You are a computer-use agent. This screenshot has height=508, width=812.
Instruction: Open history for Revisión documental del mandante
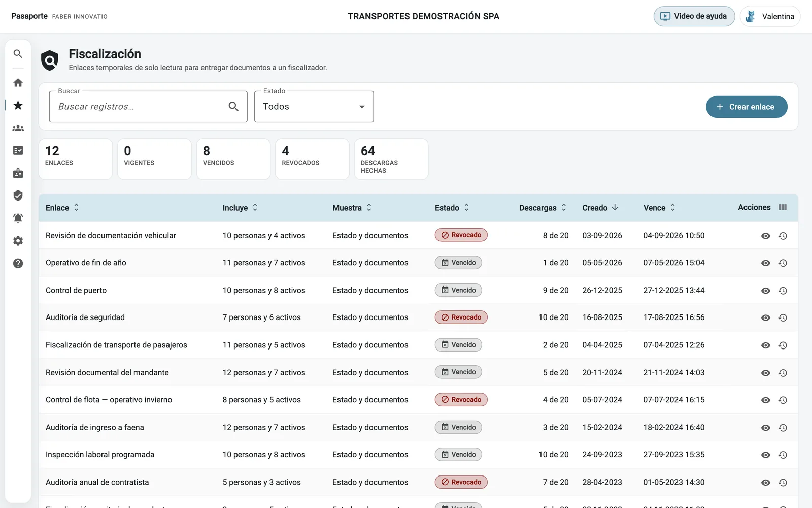(783, 373)
